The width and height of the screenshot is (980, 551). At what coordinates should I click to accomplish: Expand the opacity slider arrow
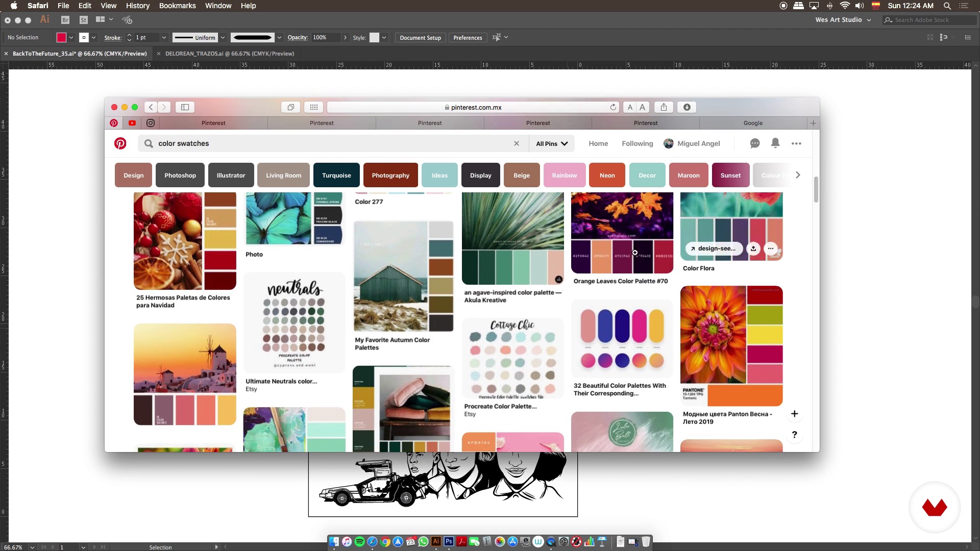click(x=345, y=37)
